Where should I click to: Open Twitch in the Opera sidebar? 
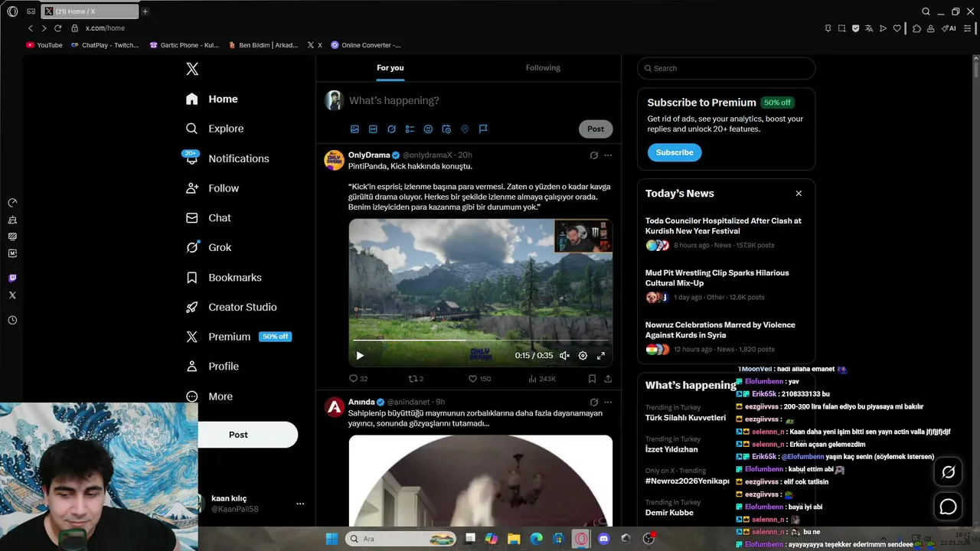[x=12, y=278]
